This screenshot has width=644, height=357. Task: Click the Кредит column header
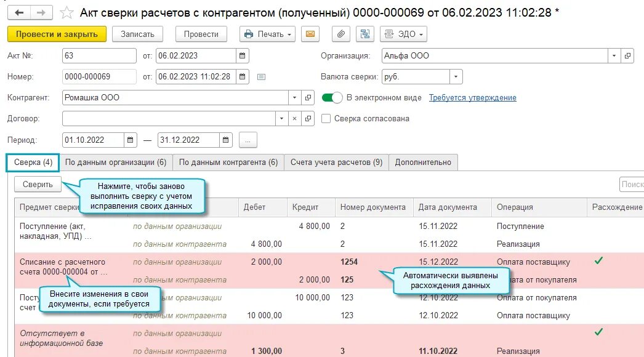pyautogui.click(x=311, y=207)
